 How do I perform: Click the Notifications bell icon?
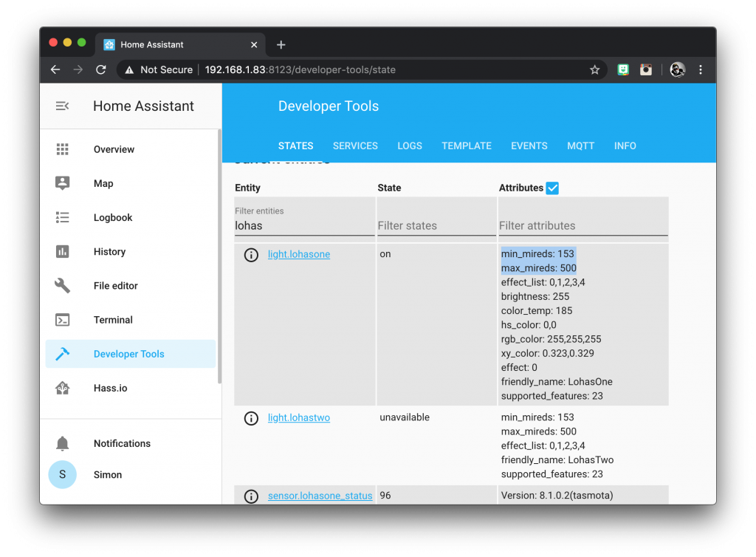[x=62, y=443]
